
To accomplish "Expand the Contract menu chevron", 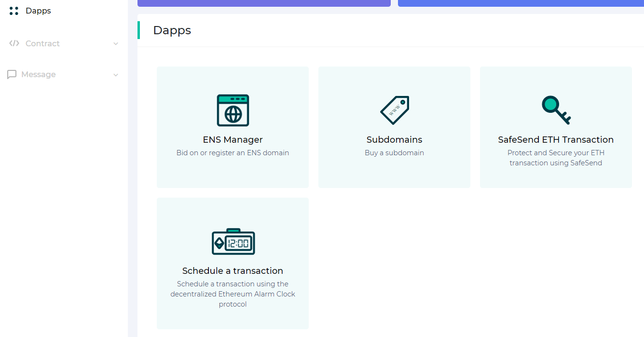I will pyautogui.click(x=116, y=44).
